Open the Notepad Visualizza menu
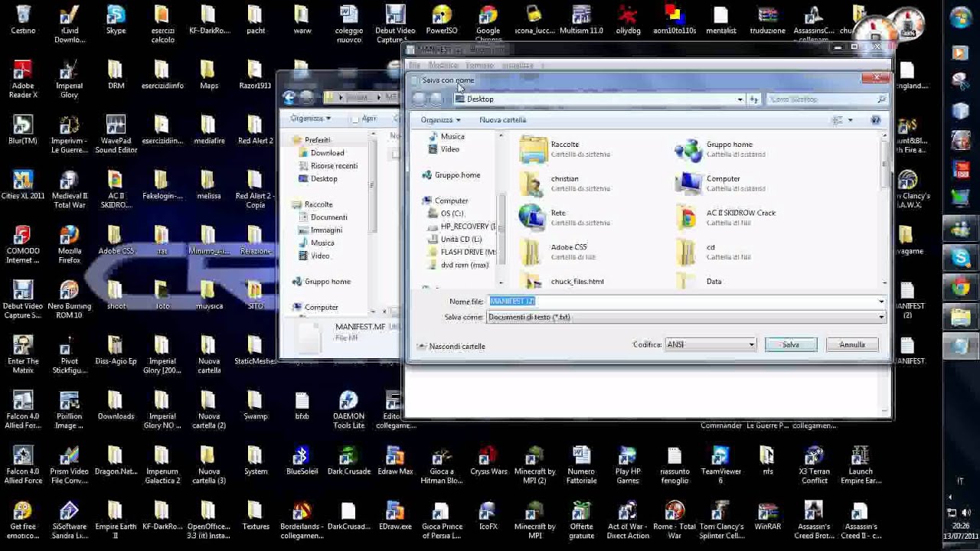The height and width of the screenshot is (551, 980). click(518, 66)
